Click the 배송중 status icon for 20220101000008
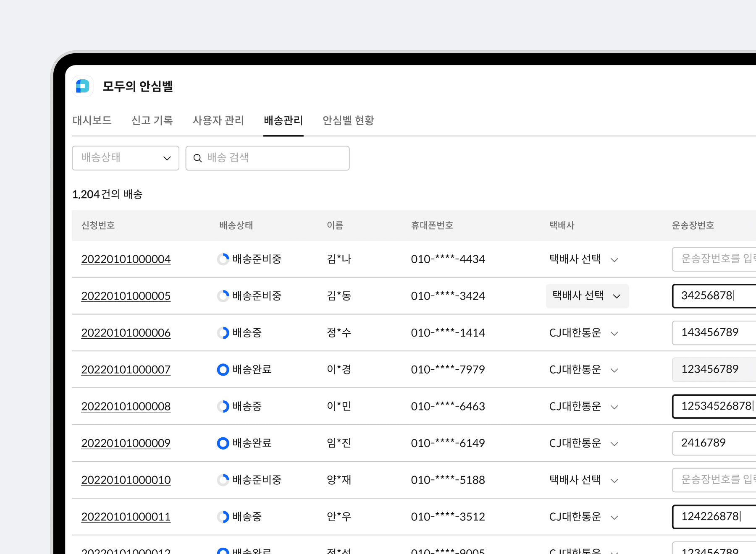The height and width of the screenshot is (554, 756). 222,406
